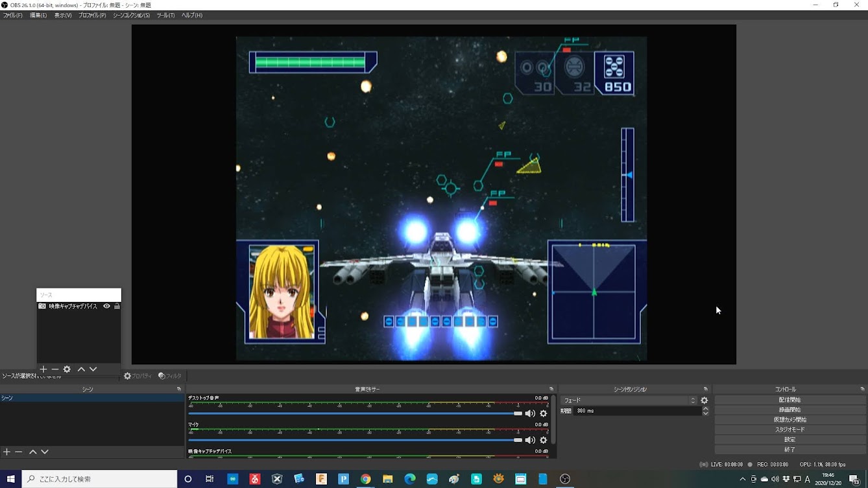Click the Windows search box in the taskbar

coord(100,479)
